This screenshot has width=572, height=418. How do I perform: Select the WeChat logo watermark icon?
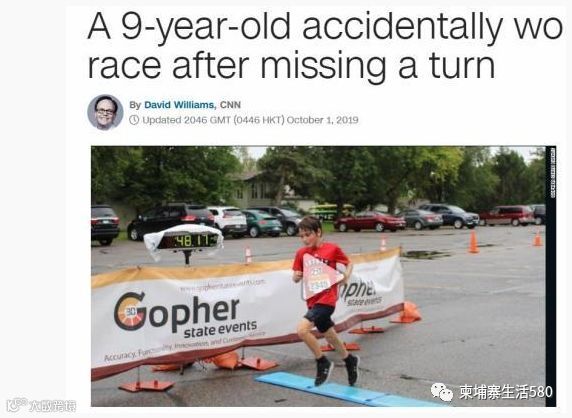tap(442, 392)
